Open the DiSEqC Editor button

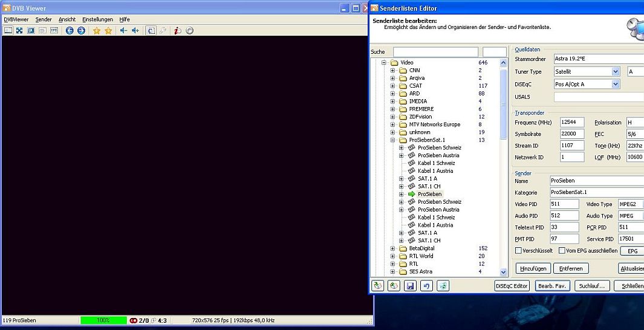coord(512,286)
